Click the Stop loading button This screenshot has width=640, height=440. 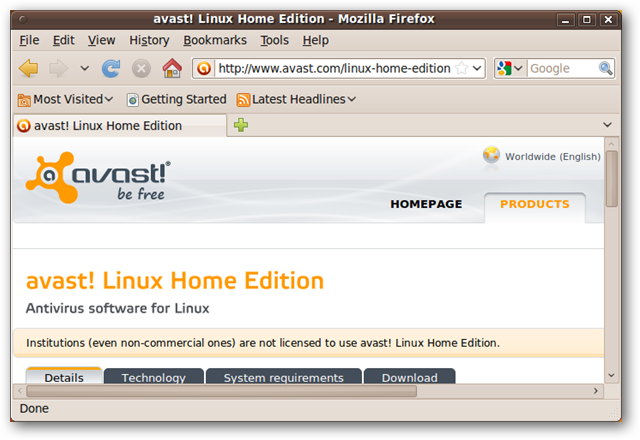(x=141, y=68)
